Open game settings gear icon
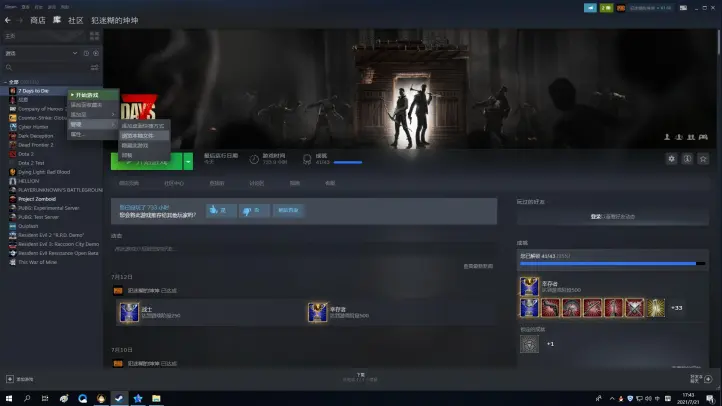This screenshot has width=722, height=406. pyautogui.click(x=671, y=159)
